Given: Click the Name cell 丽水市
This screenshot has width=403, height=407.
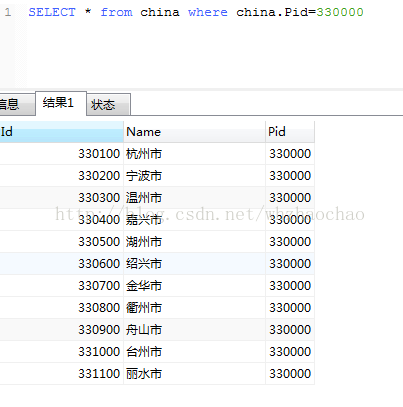Looking at the screenshot, I should coord(194,374).
